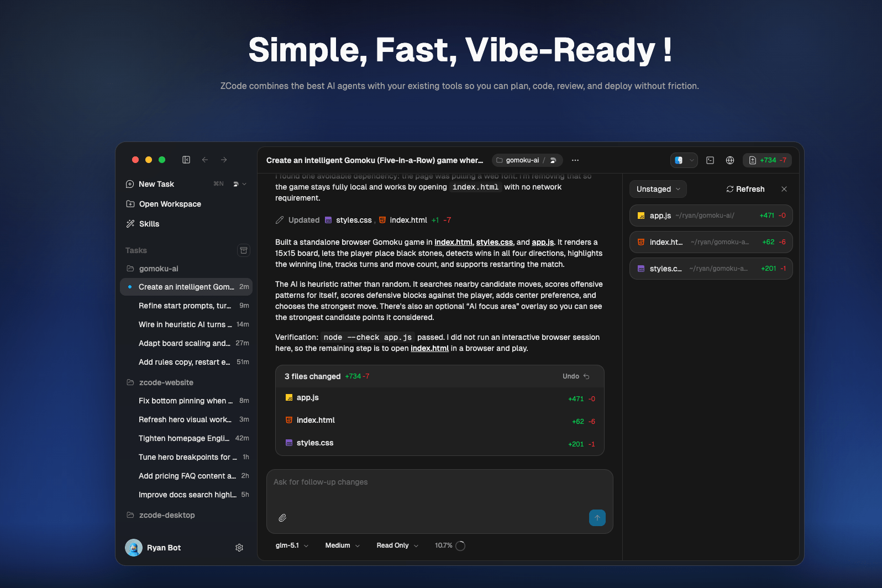Open the three-dots more menu in header
The image size is (882, 588).
pos(575,160)
